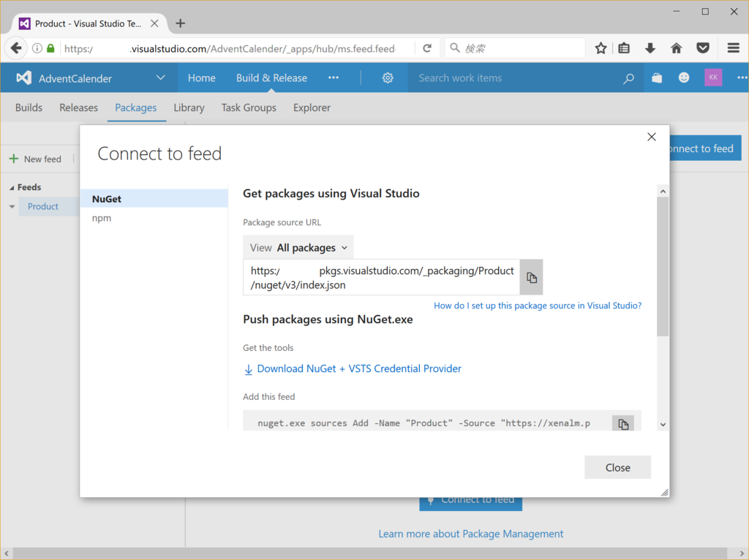The image size is (749, 560).
Task: Expand the AdventCalender project dropdown
Action: pos(160,77)
